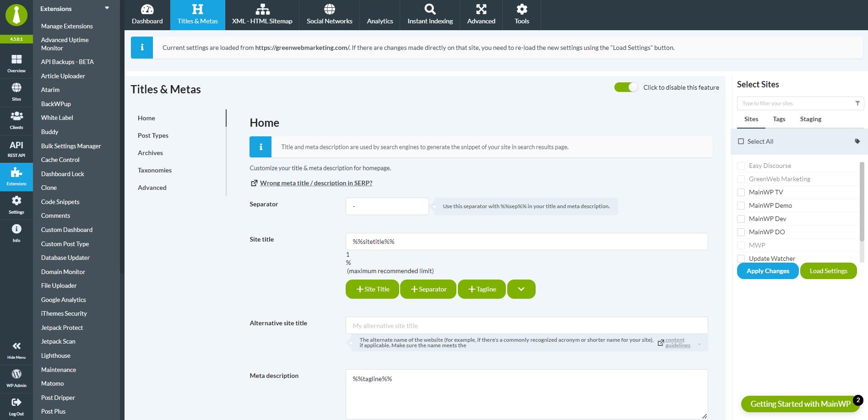Open the Dashboard gauge tab
The width and height of the screenshot is (868, 420).
coord(147,15)
